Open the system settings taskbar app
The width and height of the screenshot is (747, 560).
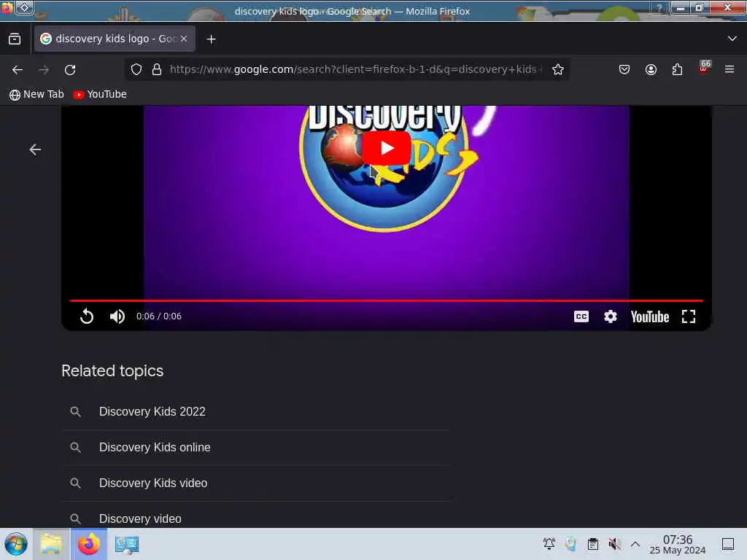point(127,544)
